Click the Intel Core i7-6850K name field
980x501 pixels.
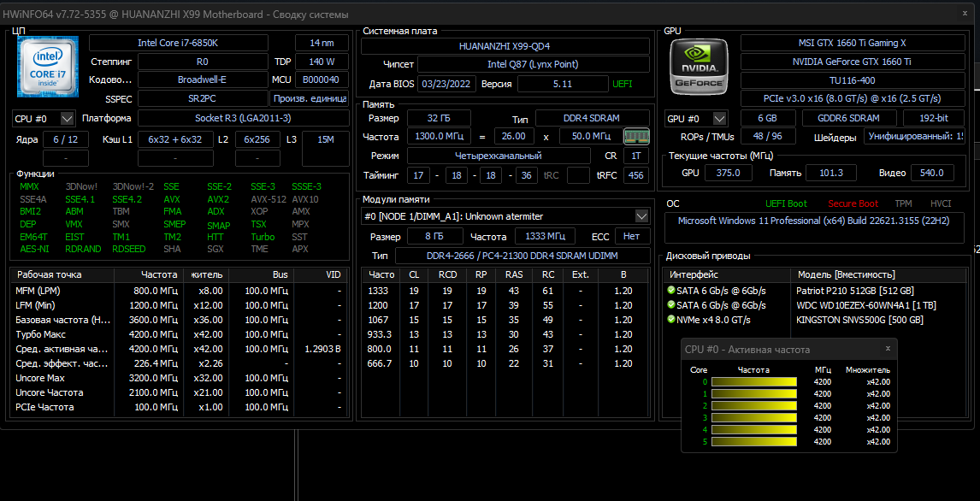click(x=178, y=43)
